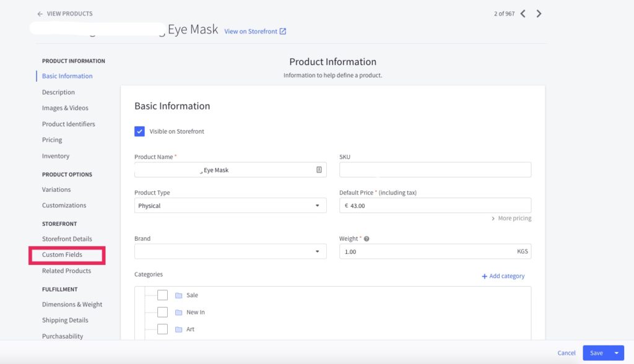
Task: Go to Images & Videos section
Action: click(x=65, y=108)
